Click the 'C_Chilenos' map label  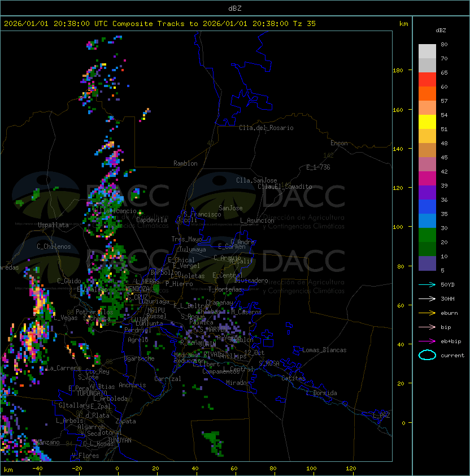coord(54,246)
